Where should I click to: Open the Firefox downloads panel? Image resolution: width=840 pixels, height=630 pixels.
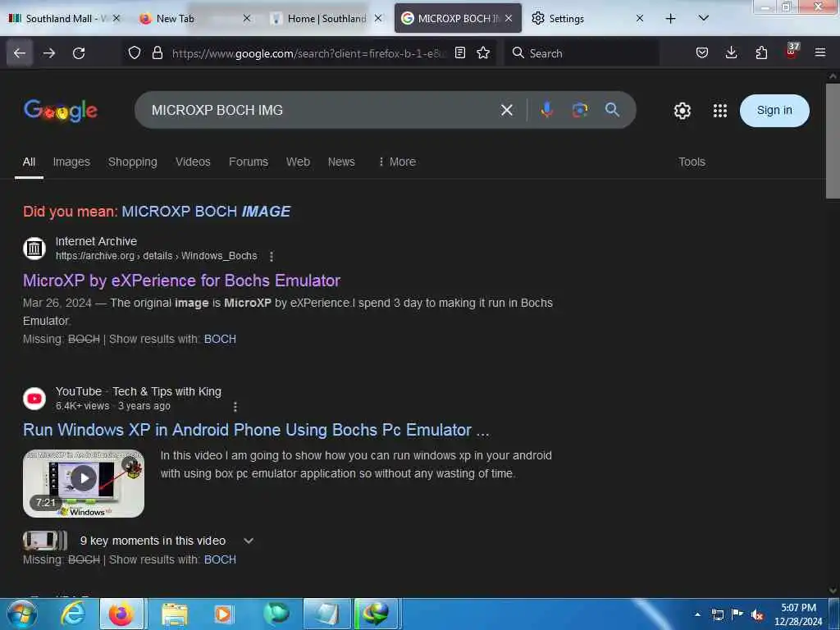[x=731, y=52]
